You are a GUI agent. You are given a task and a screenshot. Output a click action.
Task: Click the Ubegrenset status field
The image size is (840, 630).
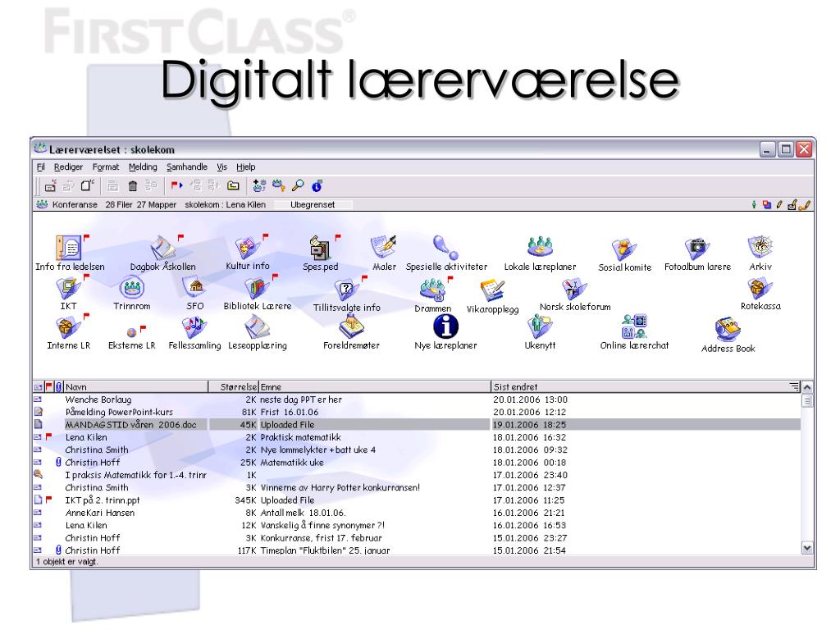pos(313,204)
